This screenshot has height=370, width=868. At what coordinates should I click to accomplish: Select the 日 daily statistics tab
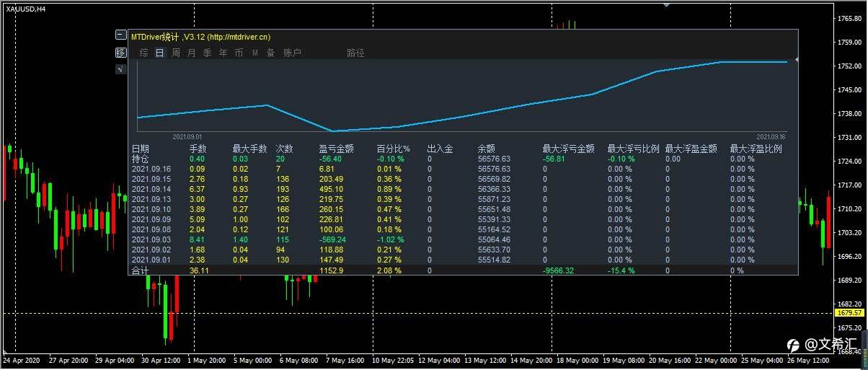tap(160, 53)
